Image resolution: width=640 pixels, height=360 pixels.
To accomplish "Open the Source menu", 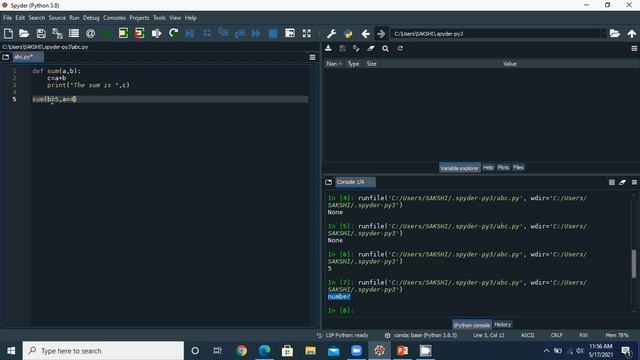I will click(57, 18).
